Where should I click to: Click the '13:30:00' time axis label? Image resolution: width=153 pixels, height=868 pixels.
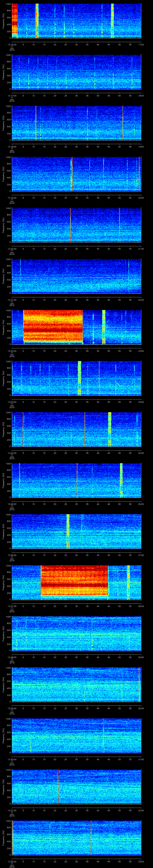pyautogui.click(x=12, y=759)
